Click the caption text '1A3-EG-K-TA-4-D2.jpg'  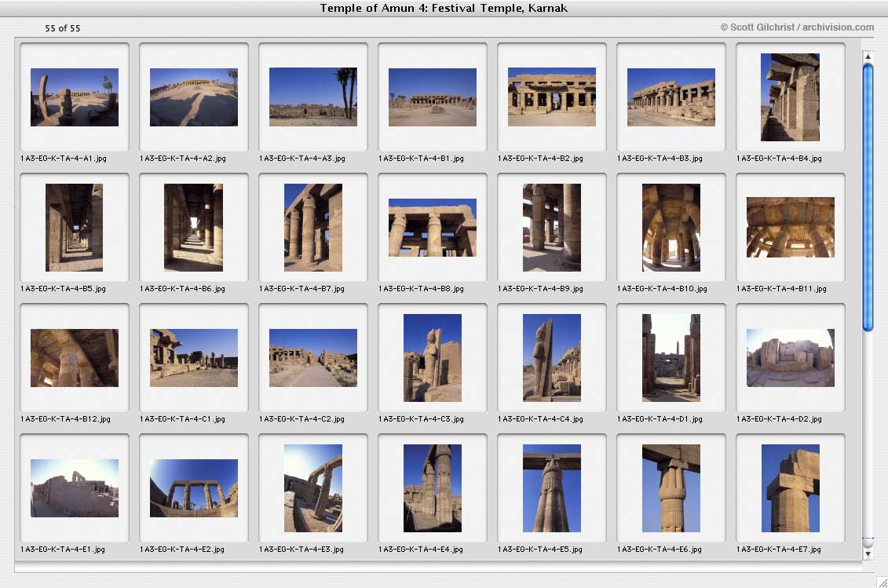click(x=779, y=419)
